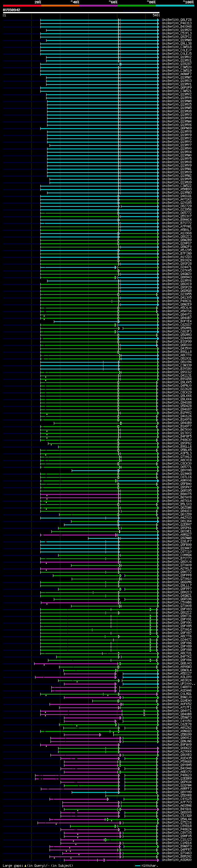Open hit UniRef100_O22628
197x868 pixels.
(176, 389)
